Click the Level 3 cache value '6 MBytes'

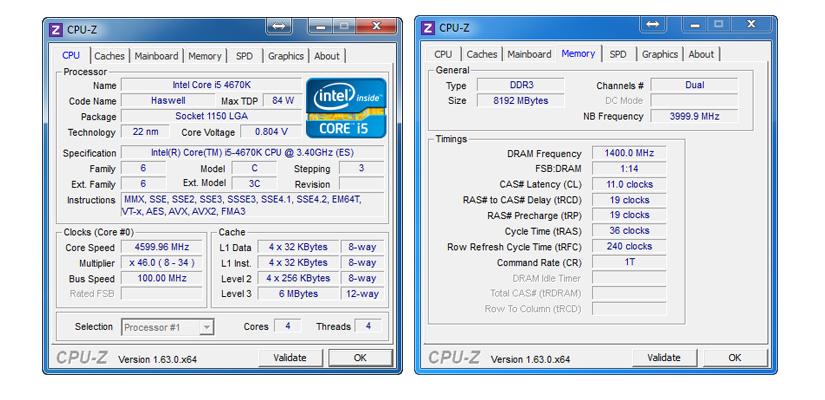tap(298, 294)
